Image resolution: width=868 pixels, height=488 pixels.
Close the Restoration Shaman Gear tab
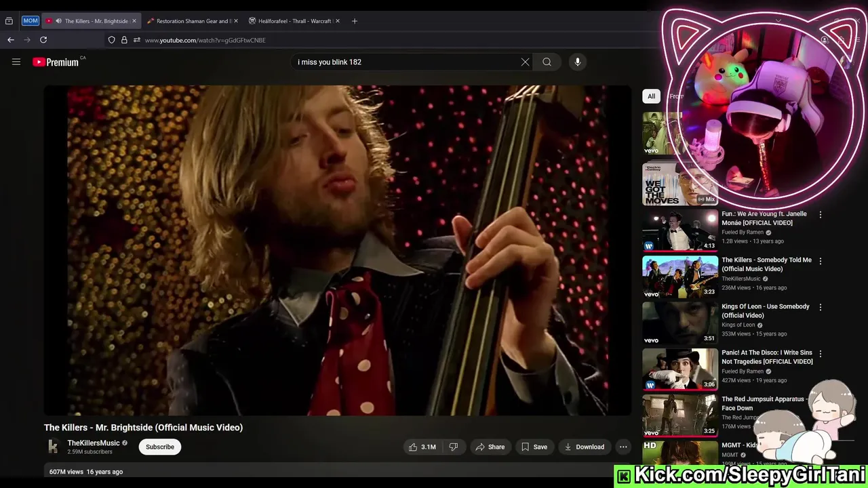[x=235, y=21]
